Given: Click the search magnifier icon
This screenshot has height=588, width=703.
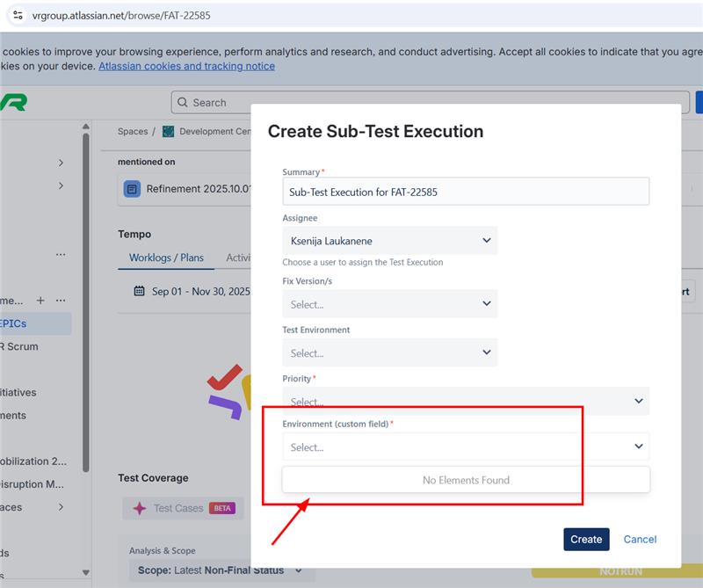Looking at the screenshot, I should pyautogui.click(x=183, y=103).
